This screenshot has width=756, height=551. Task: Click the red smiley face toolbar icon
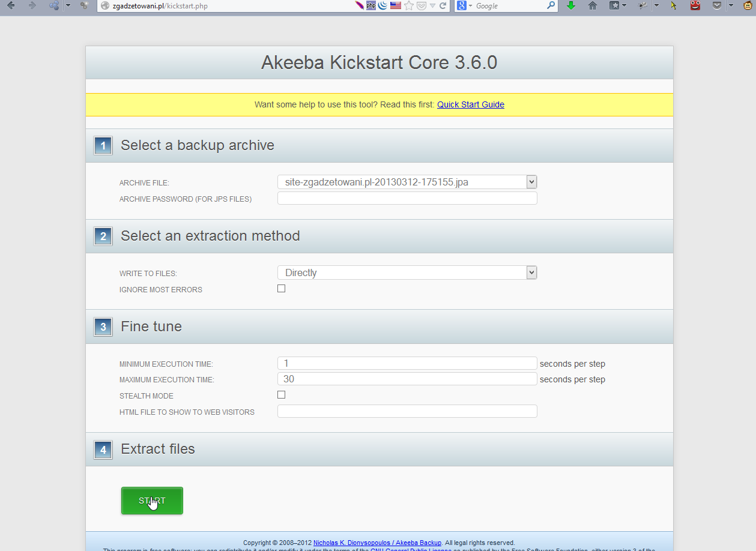[695, 5]
